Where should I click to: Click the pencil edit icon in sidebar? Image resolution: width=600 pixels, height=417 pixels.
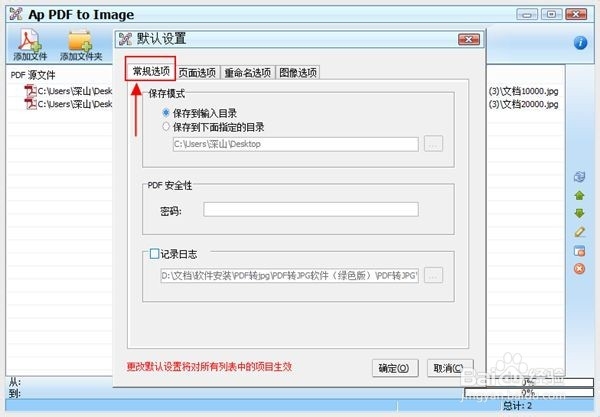pyautogui.click(x=579, y=232)
